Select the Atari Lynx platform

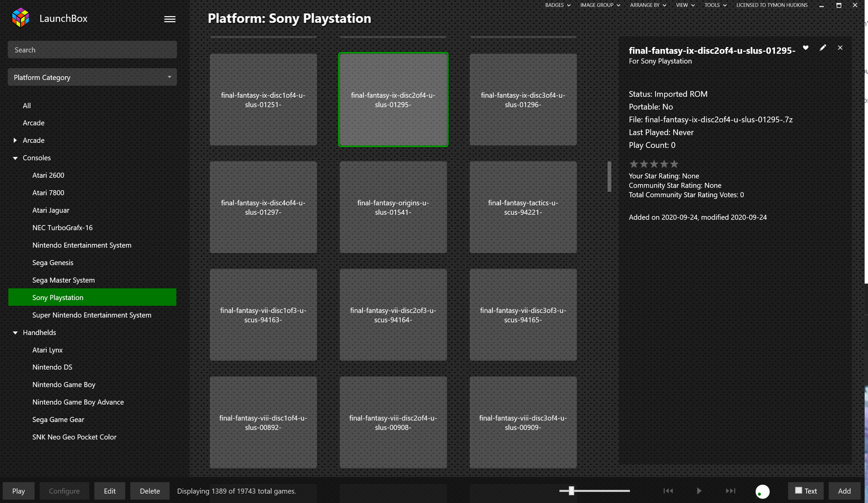pos(47,349)
